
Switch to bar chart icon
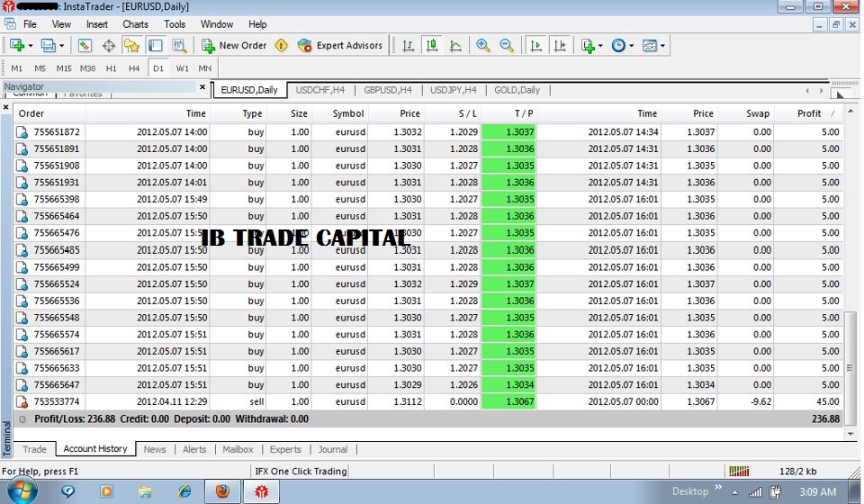(x=409, y=46)
